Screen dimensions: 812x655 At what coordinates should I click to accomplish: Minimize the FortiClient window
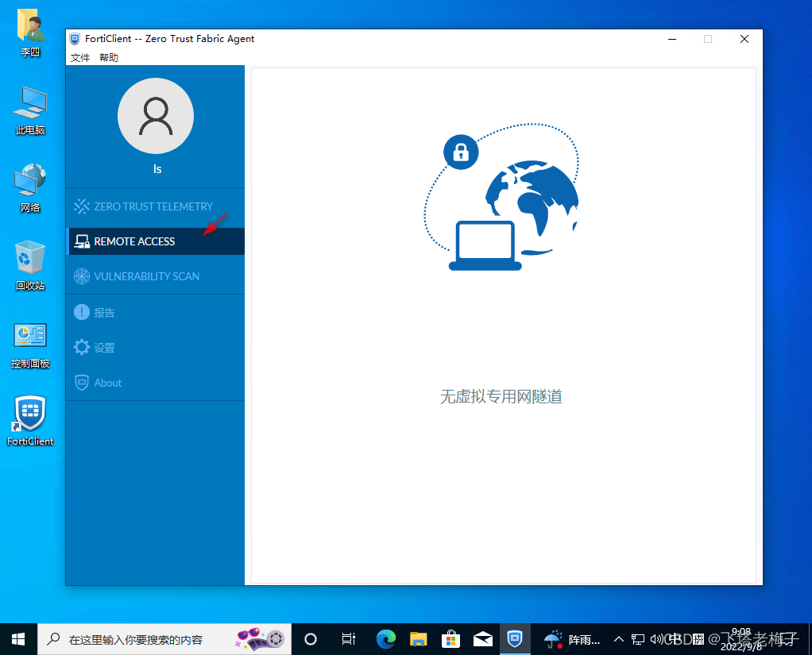pyautogui.click(x=672, y=39)
